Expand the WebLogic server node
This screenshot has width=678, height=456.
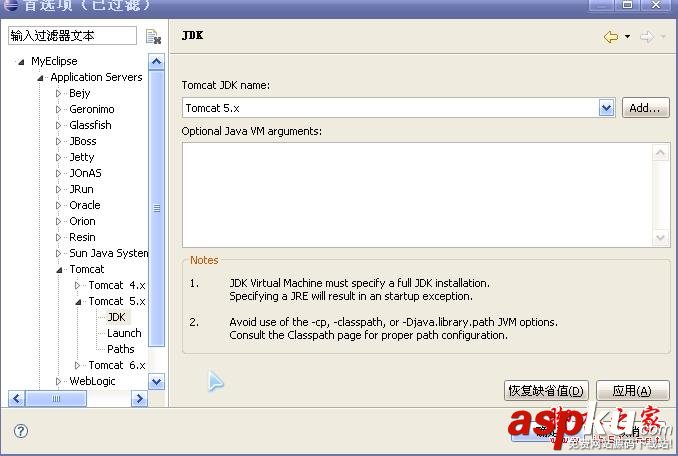pos(58,381)
